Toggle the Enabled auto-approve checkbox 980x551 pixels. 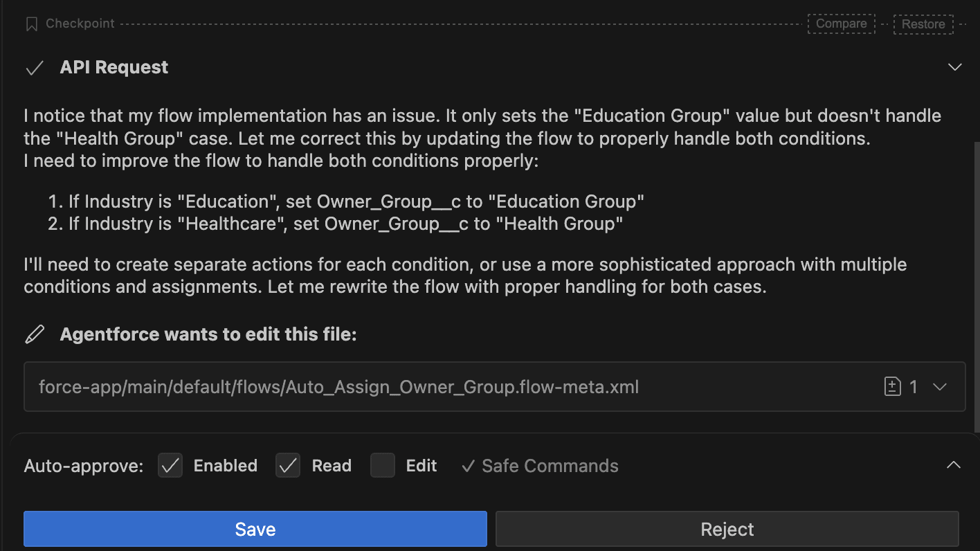pos(170,466)
